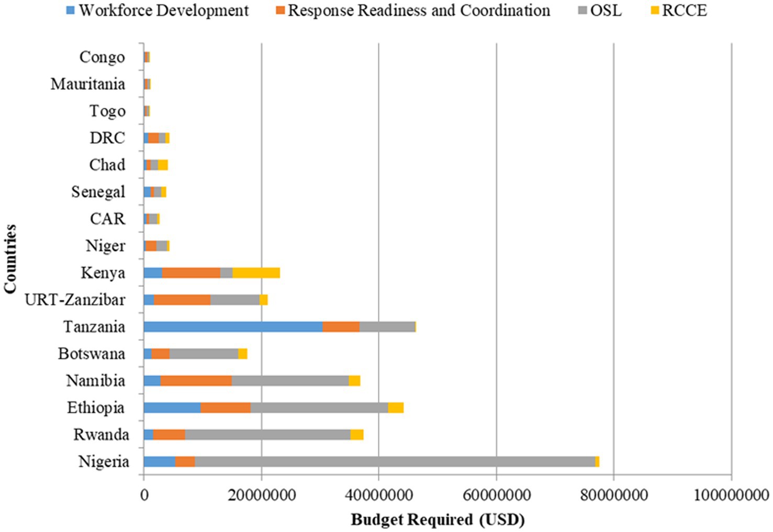
Task: Click Namibia's orange Response Readiness segment
Action: coord(196,380)
